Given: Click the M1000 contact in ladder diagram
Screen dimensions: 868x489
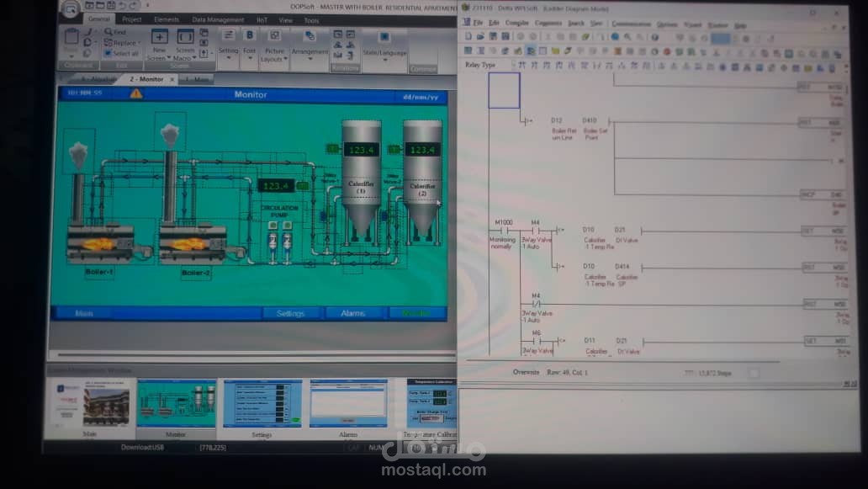Looking at the screenshot, I should pyautogui.click(x=503, y=230).
